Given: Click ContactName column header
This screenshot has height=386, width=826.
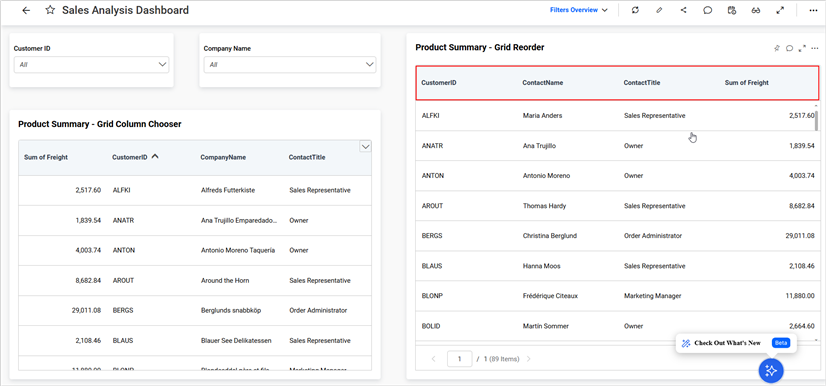Looking at the screenshot, I should pos(543,83).
